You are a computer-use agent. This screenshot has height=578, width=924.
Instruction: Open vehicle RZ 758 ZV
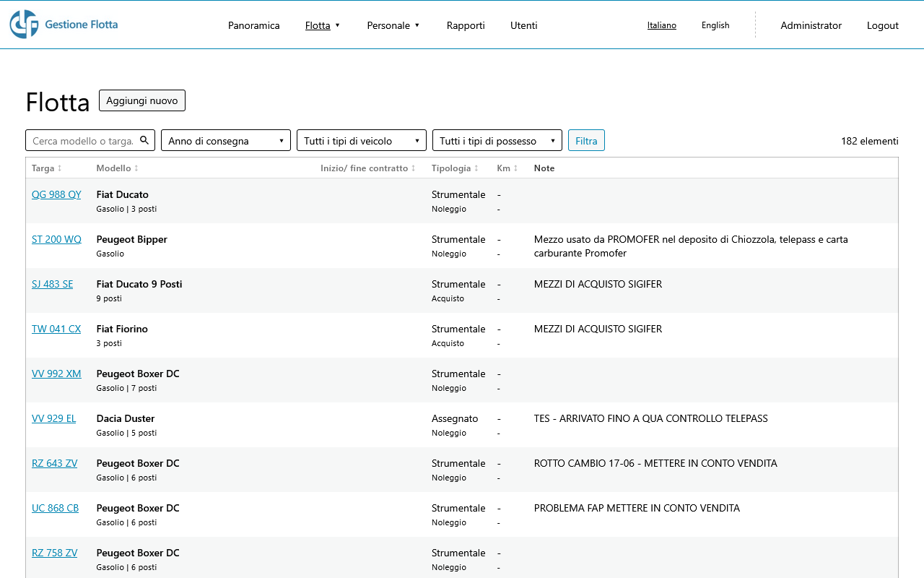tap(54, 553)
